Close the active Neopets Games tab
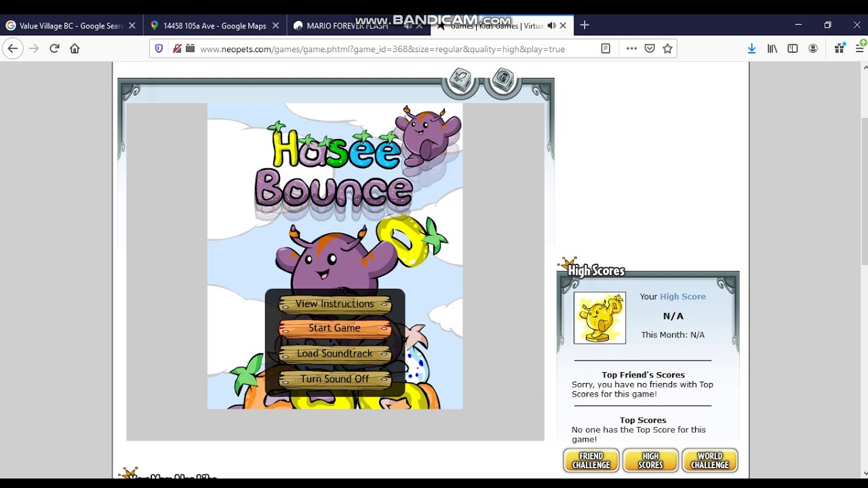868x488 pixels. click(563, 26)
